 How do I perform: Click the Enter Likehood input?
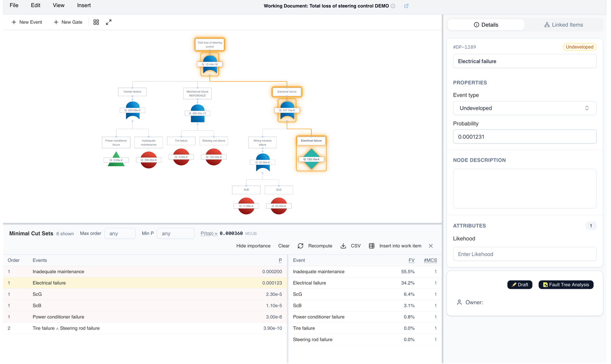tap(524, 254)
